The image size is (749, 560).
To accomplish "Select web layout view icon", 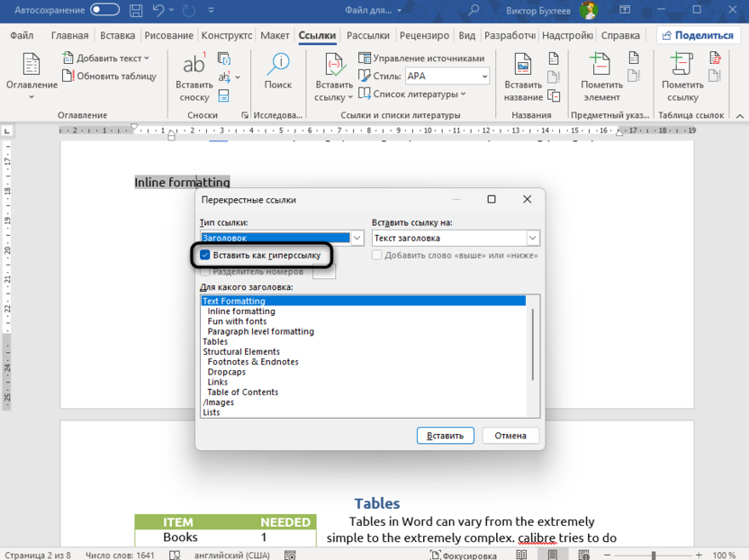I will (x=583, y=555).
